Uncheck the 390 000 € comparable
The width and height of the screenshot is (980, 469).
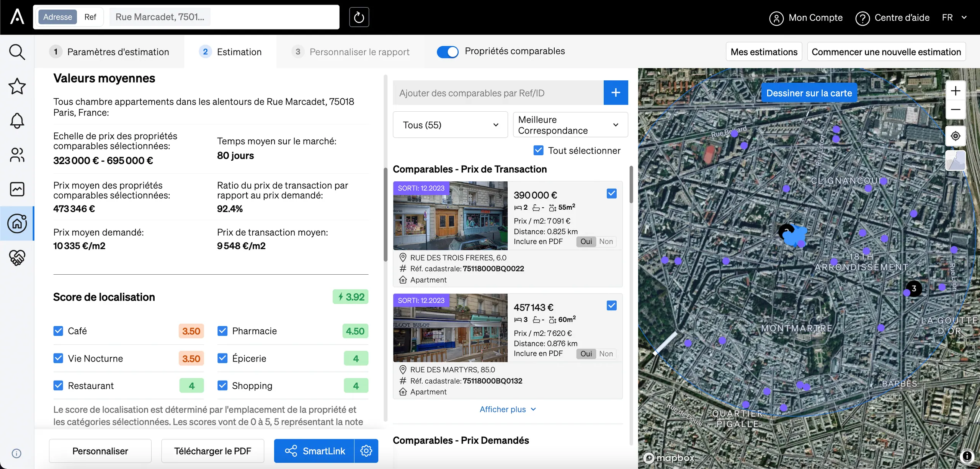(x=611, y=194)
